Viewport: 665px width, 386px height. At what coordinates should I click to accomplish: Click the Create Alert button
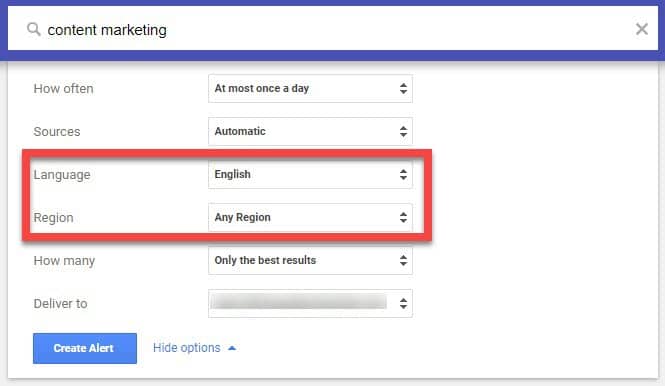[85, 348]
